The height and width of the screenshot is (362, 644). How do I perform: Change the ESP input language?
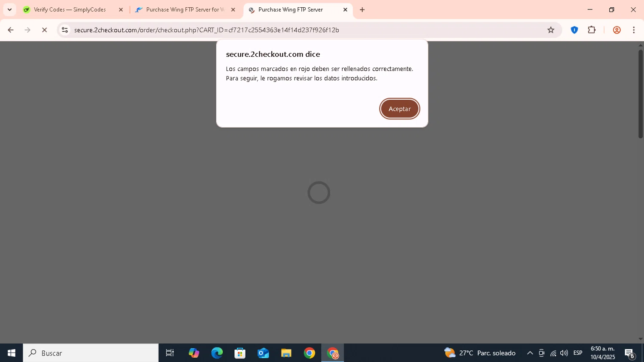coord(578,353)
